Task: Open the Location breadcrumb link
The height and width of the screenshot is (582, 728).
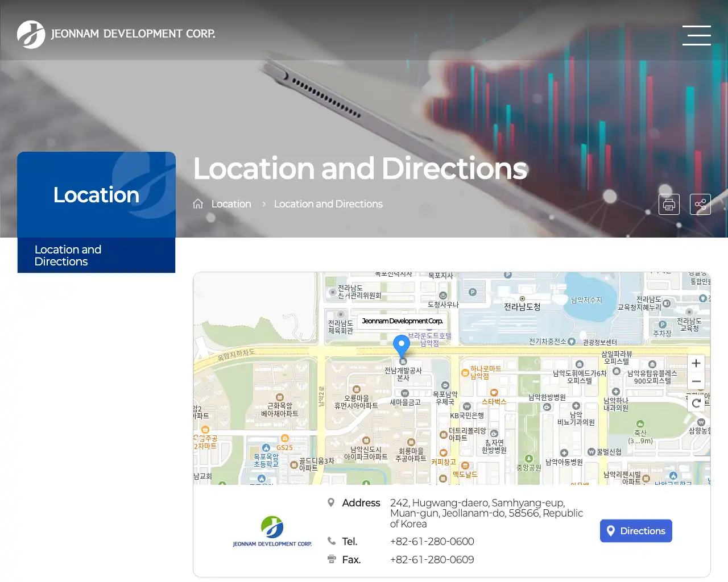Action: click(x=231, y=204)
